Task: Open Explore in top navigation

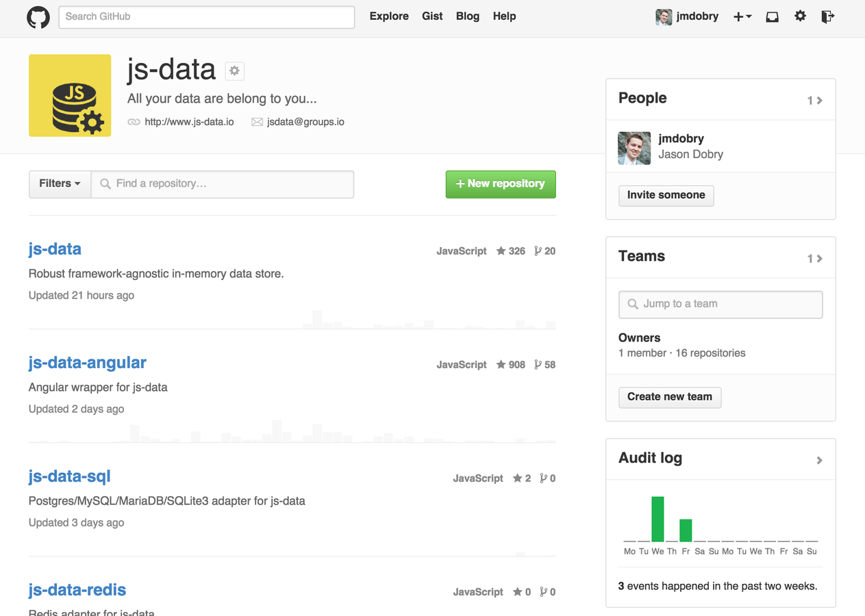Action: [x=389, y=16]
